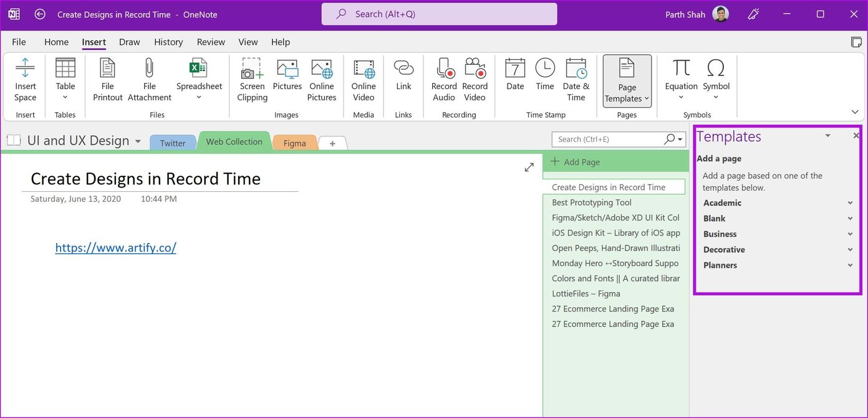Switch to the Draw ribbon tab
The height and width of the screenshot is (418, 868).
129,42
